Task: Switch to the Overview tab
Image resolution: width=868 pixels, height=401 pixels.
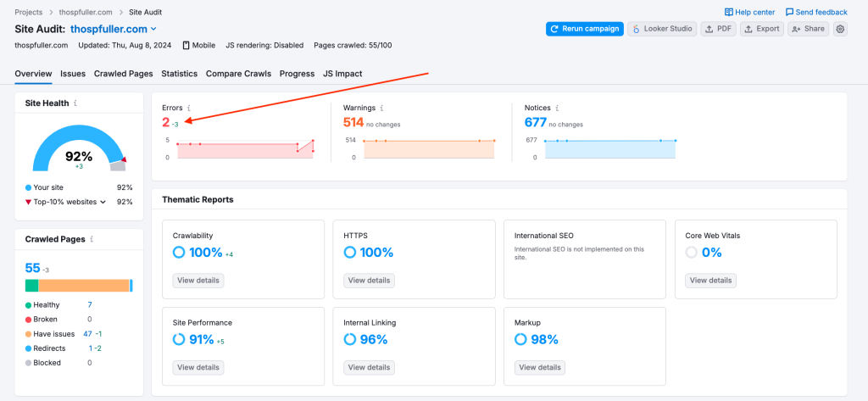Action: 33,74
